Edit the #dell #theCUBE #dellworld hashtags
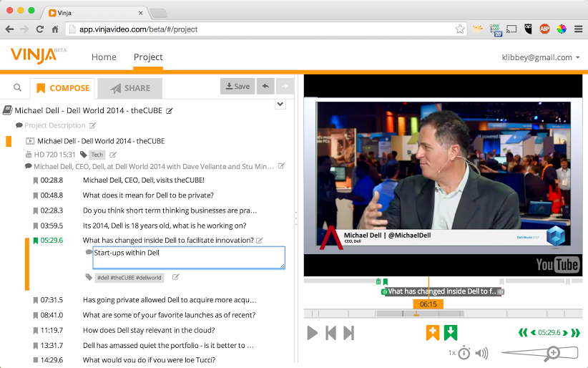The image size is (588, 368). click(176, 277)
